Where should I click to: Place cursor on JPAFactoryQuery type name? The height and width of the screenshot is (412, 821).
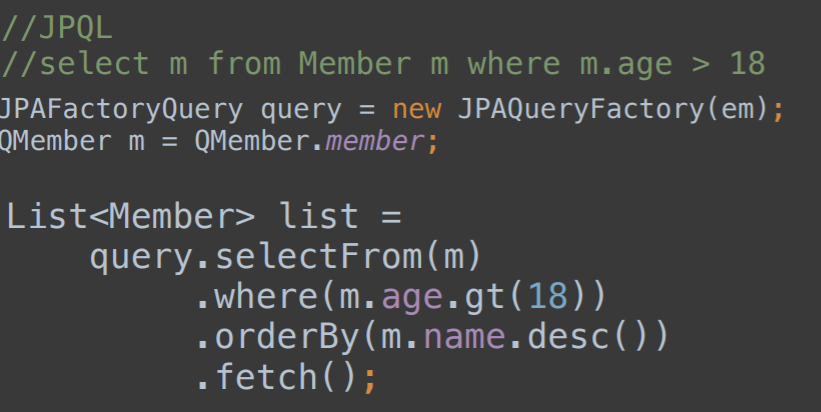pyautogui.click(x=121, y=110)
